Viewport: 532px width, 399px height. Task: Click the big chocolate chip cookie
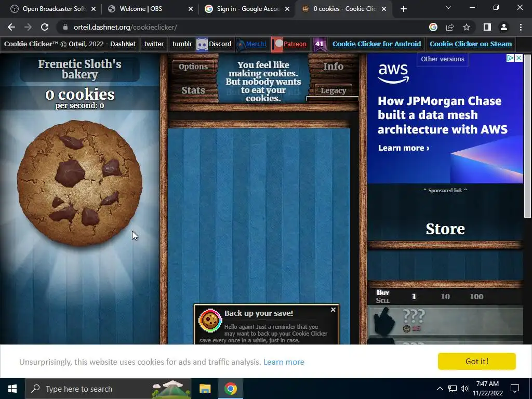pos(79,182)
